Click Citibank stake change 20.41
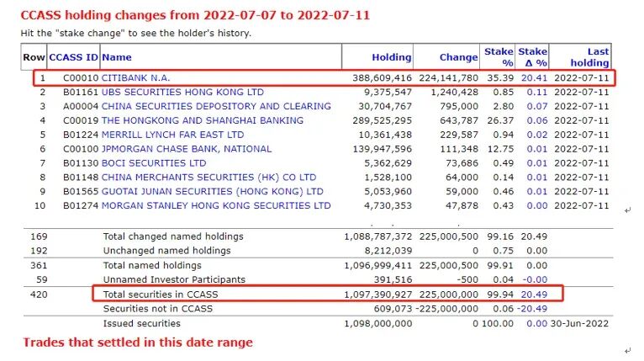Image resolution: width=644 pixels, height=361 pixels. click(534, 77)
